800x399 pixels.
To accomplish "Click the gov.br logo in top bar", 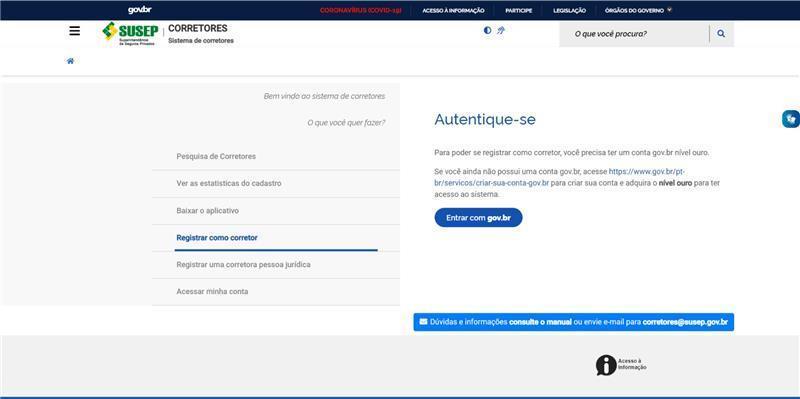I will 139,10.
